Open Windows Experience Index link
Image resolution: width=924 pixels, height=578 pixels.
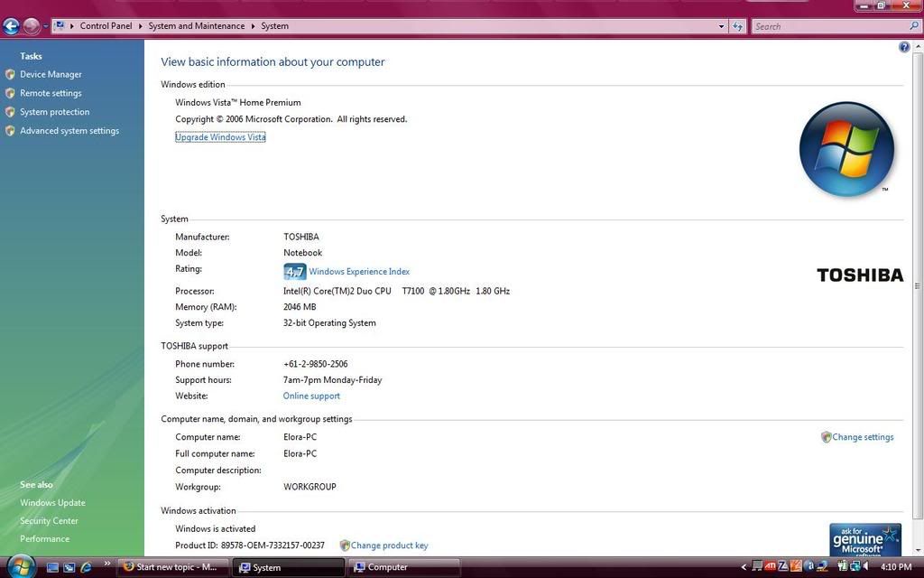coord(359,271)
